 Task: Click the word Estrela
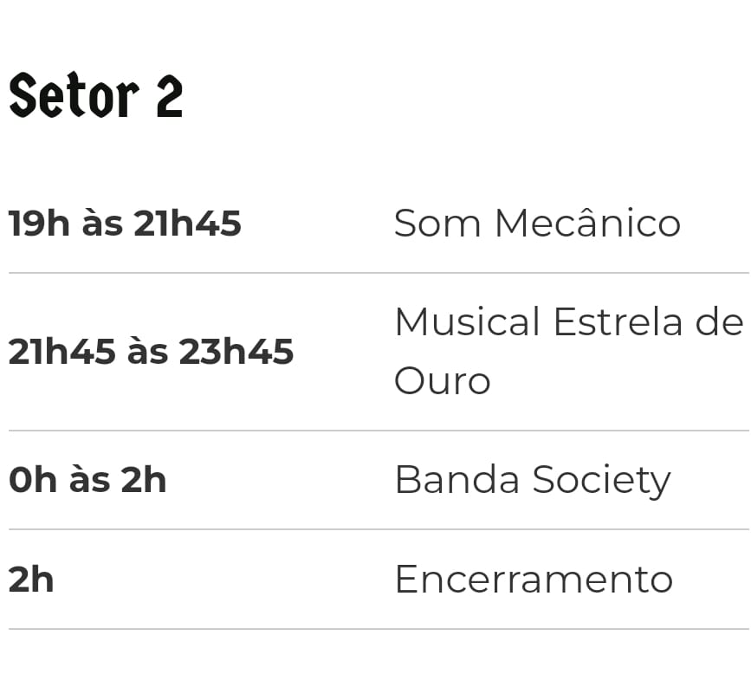click(618, 321)
